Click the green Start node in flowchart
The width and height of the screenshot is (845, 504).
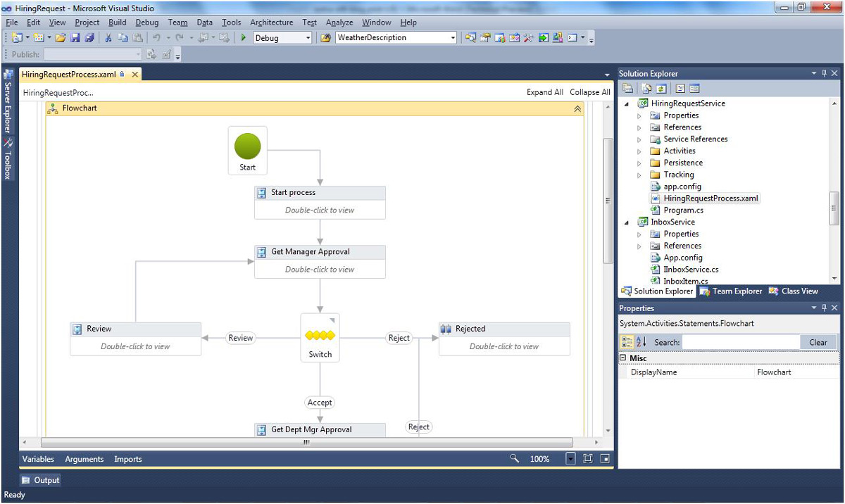coord(247,147)
